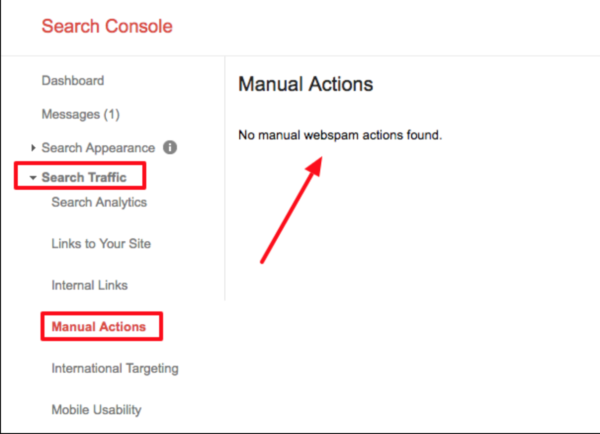The height and width of the screenshot is (434, 600).
Task: Expand the Search Appearance arrow
Action: 33,148
